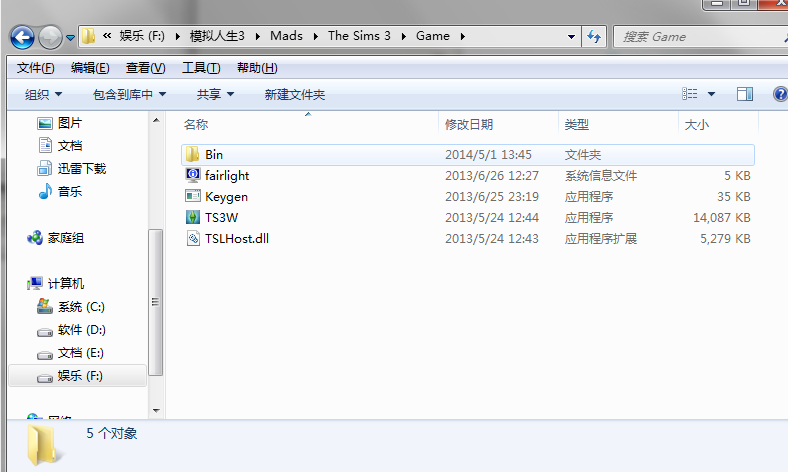Click the Game breadcrumb segment
The image size is (788, 472).
pyautogui.click(x=433, y=36)
